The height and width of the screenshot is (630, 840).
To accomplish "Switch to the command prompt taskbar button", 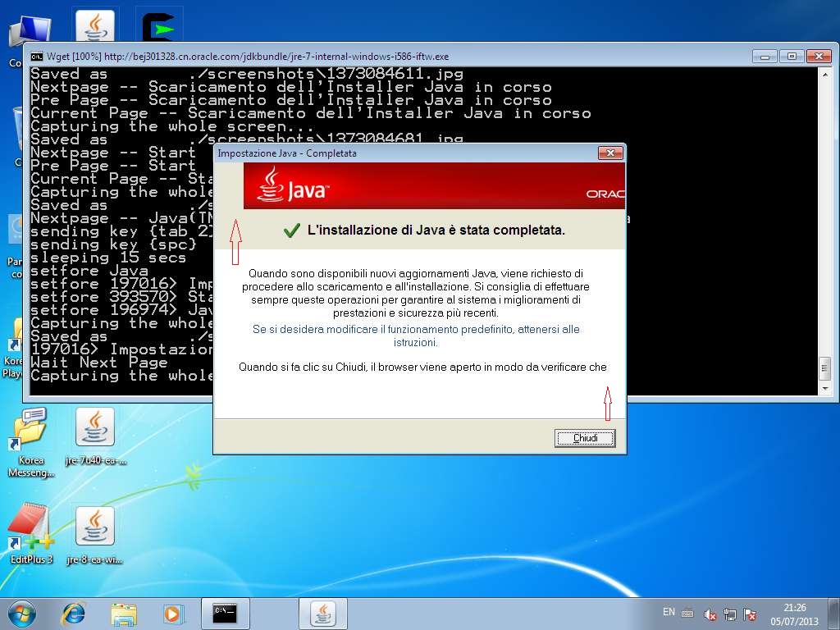I will point(225,613).
